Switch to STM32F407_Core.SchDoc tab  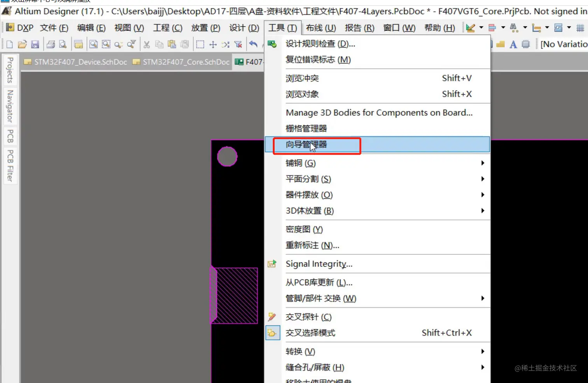pos(181,62)
